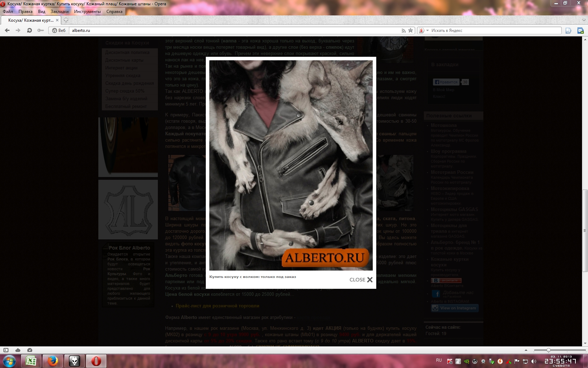Open the Веб security badge in the address bar

pyautogui.click(x=59, y=30)
